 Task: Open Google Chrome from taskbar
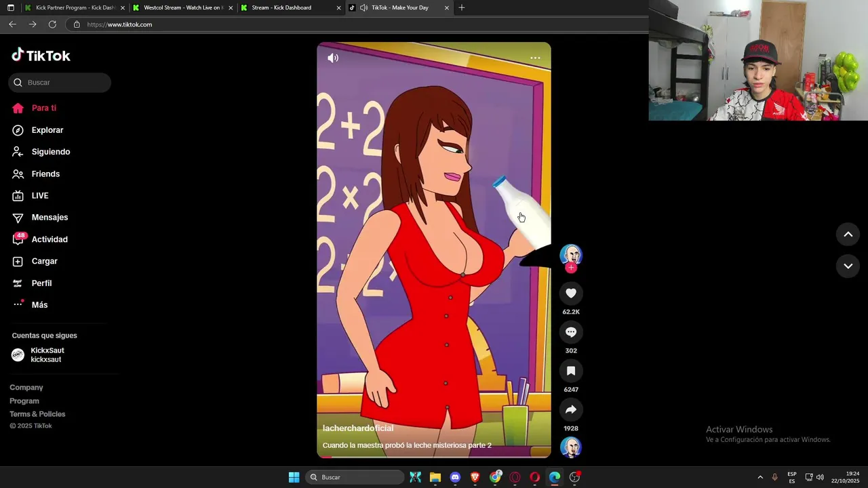point(495,478)
